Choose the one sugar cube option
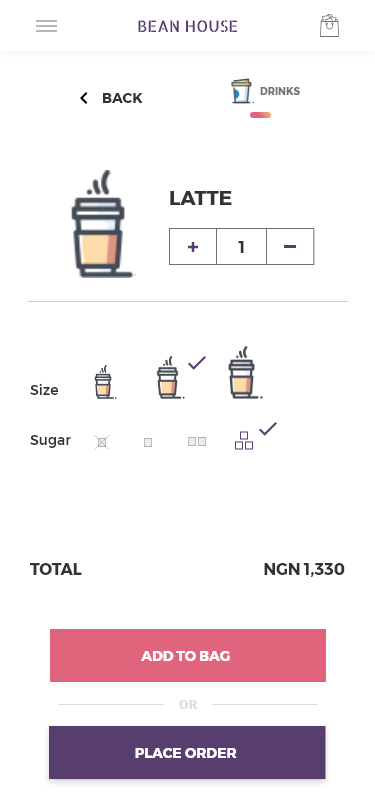Screen dimensions: 375x812 [x=148, y=442]
